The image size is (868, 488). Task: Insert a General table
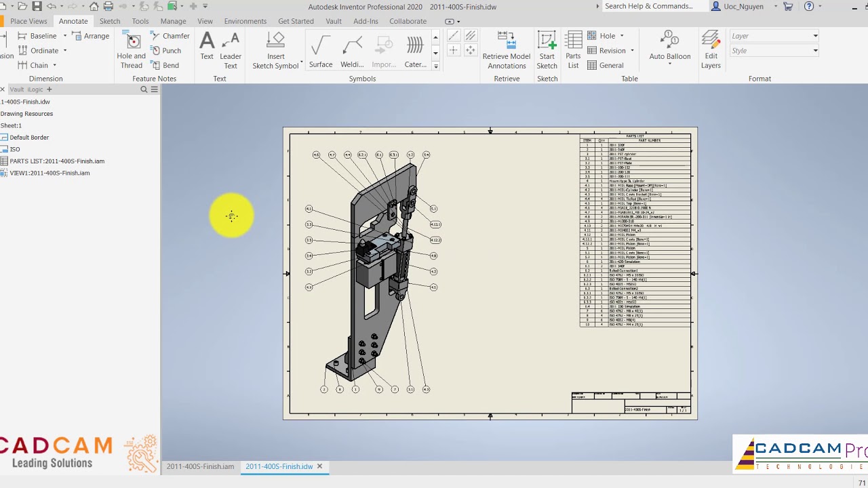coord(605,66)
